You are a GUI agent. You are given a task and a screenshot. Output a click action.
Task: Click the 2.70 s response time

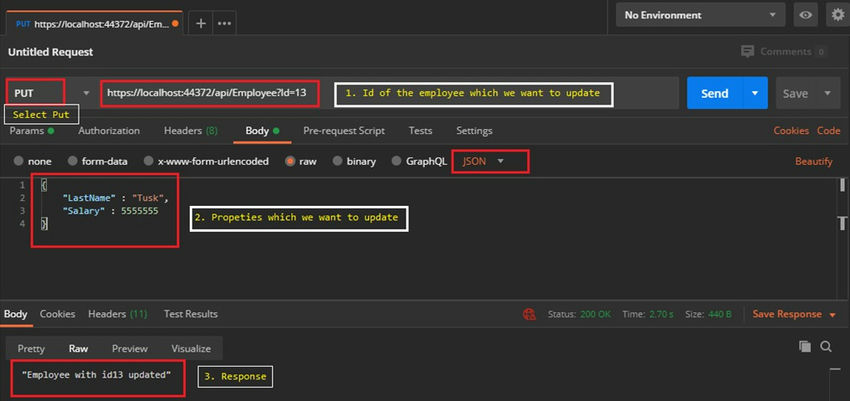click(663, 314)
